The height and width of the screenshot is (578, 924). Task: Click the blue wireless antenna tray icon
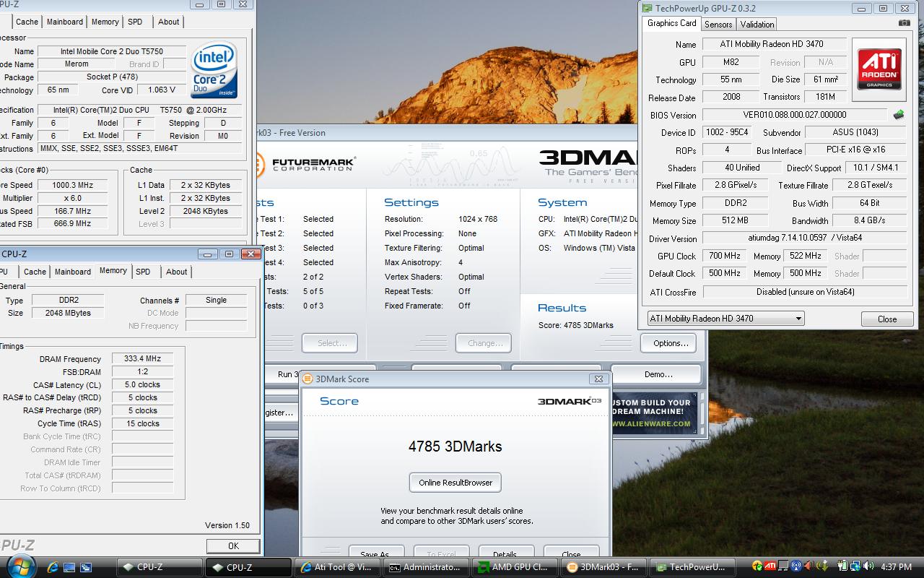pos(796,566)
